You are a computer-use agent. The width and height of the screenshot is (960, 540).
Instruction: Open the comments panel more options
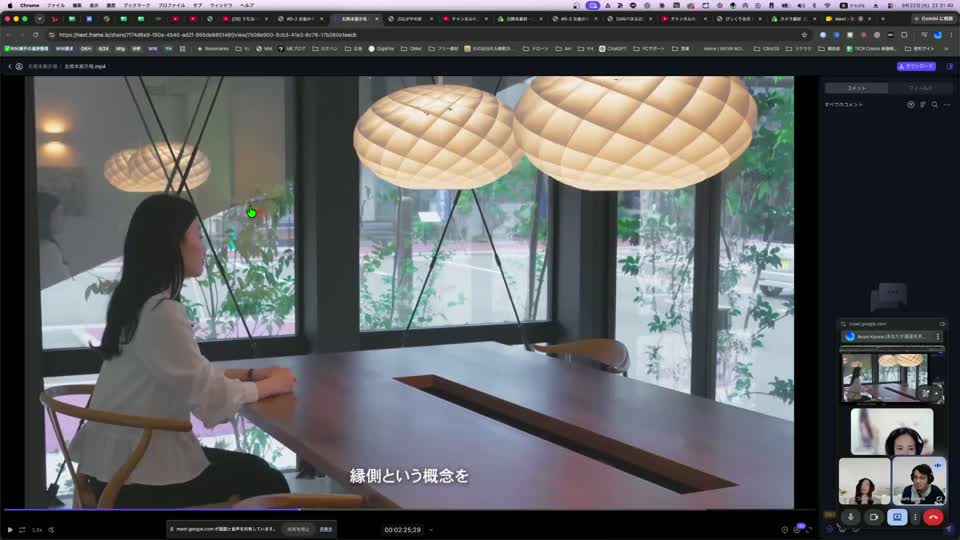pyautogui.click(x=947, y=105)
